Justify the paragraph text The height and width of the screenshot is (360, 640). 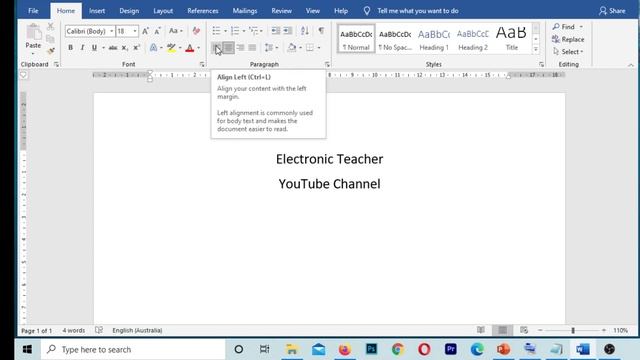point(252,48)
